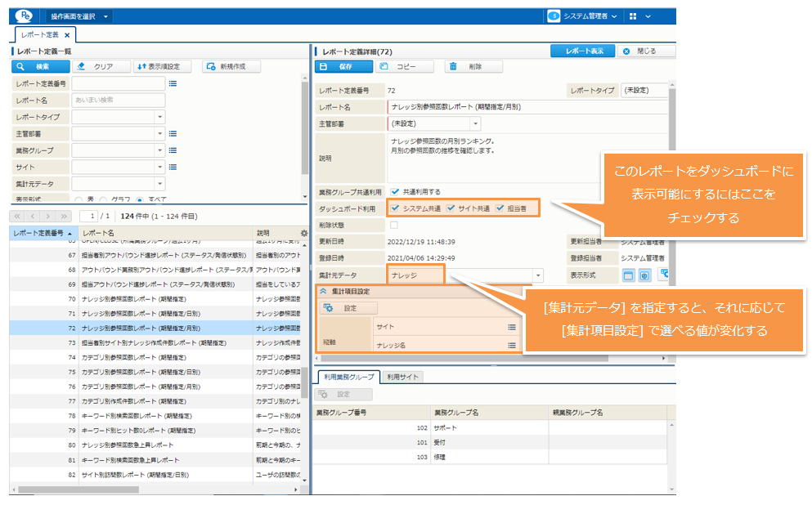Check the 削除状態 checkbox
The image size is (812, 505).
(394, 225)
